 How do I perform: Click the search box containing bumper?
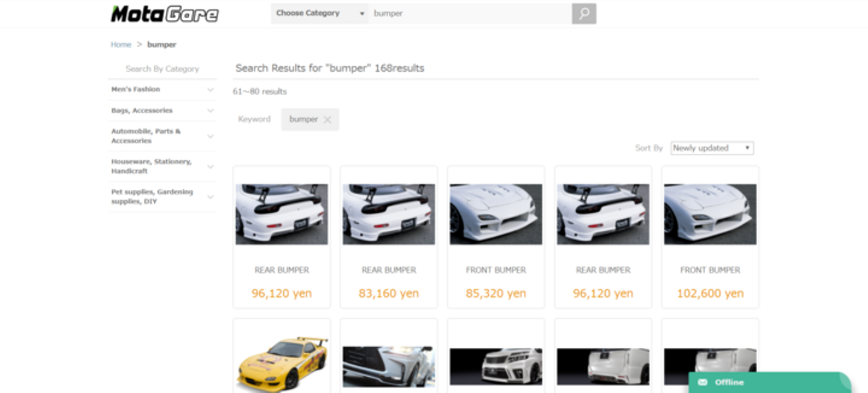click(470, 13)
